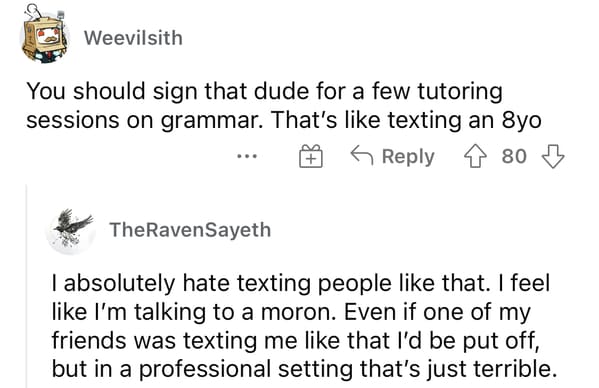Click the line "but in a professional setting"
Image resolution: width=599 pixels, height=388 pixels.
(304, 369)
